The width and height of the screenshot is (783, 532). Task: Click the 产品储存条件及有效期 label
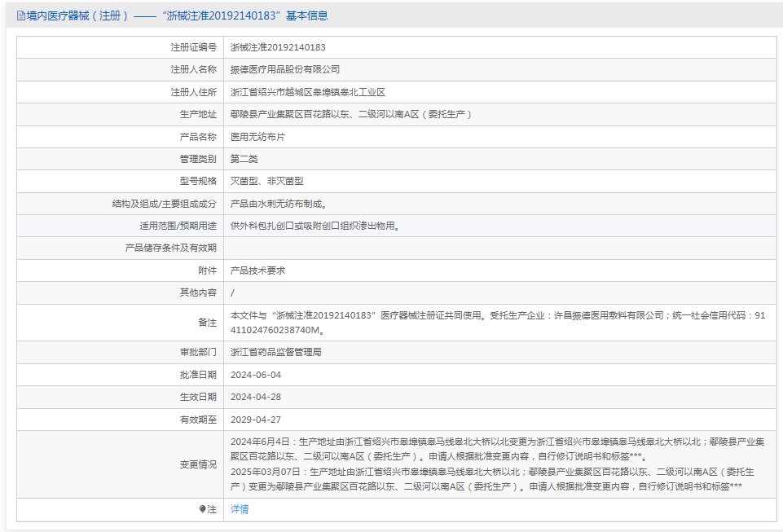171,248
